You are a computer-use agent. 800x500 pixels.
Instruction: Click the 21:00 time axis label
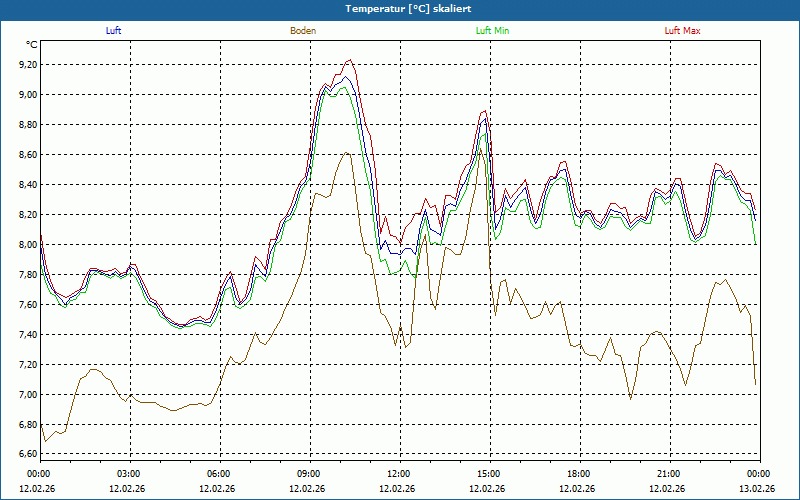pos(669,474)
